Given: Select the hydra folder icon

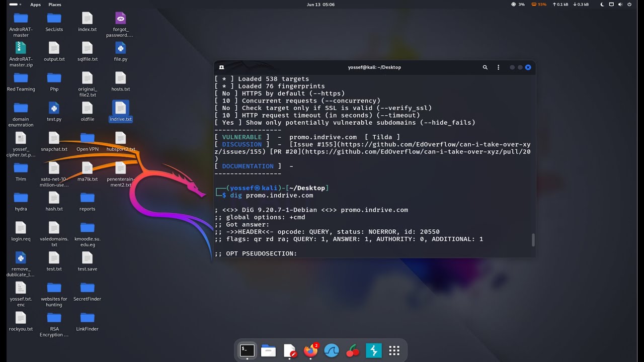Looking at the screenshot, I should point(21,202).
